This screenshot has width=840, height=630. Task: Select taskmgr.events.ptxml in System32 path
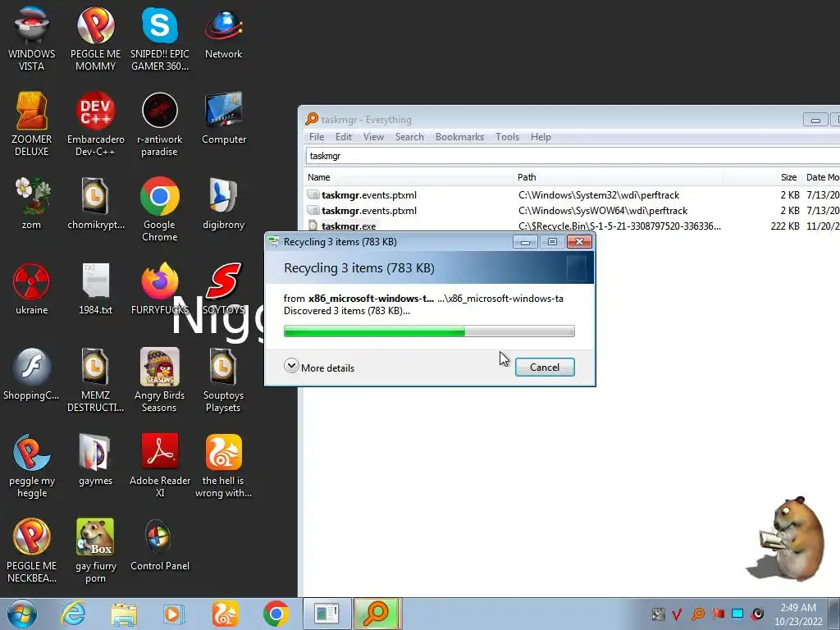coord(572,195)
